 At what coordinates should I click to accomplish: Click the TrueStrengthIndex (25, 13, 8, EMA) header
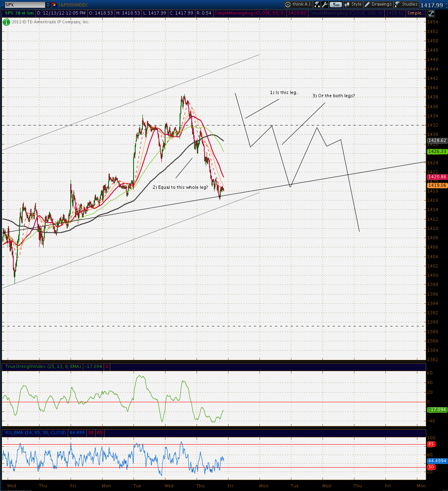(x=43, y=366)
